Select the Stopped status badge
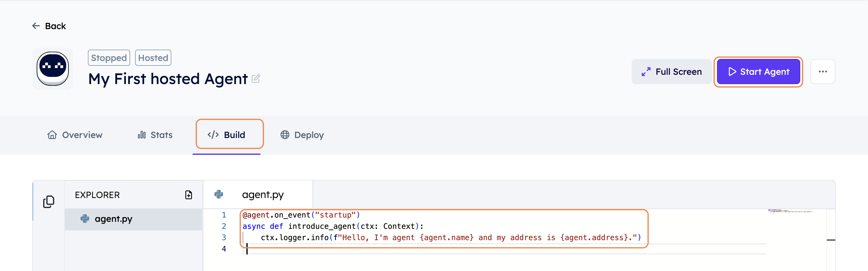 [x=108, y=57]
